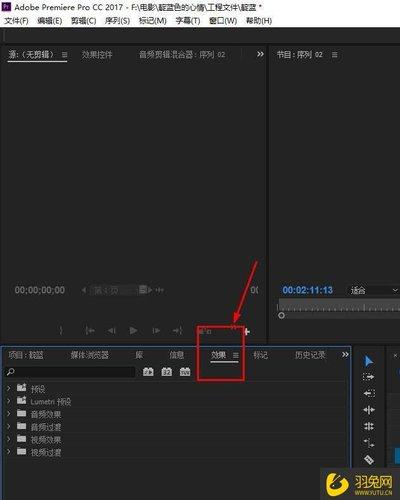Viewport: 400px width, 500px height.
Task: Open the 节目 panel menu icon
Action: (x=335, y=54)
